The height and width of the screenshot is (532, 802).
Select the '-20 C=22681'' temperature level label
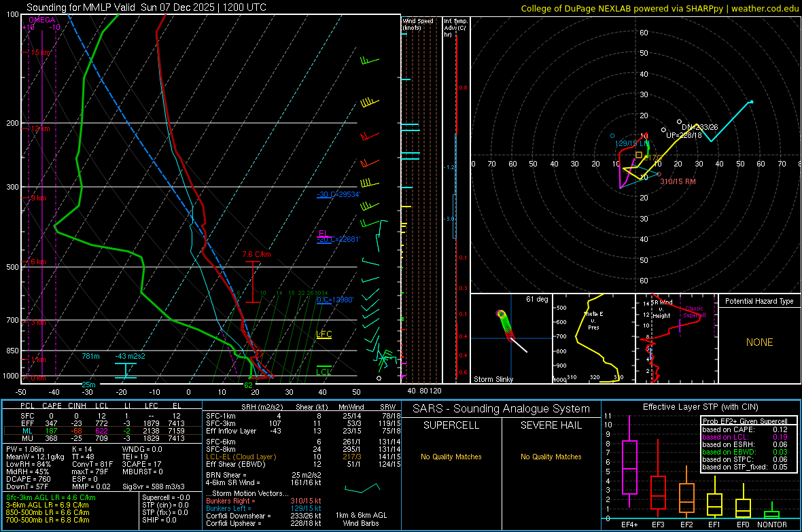click(338, 239)
